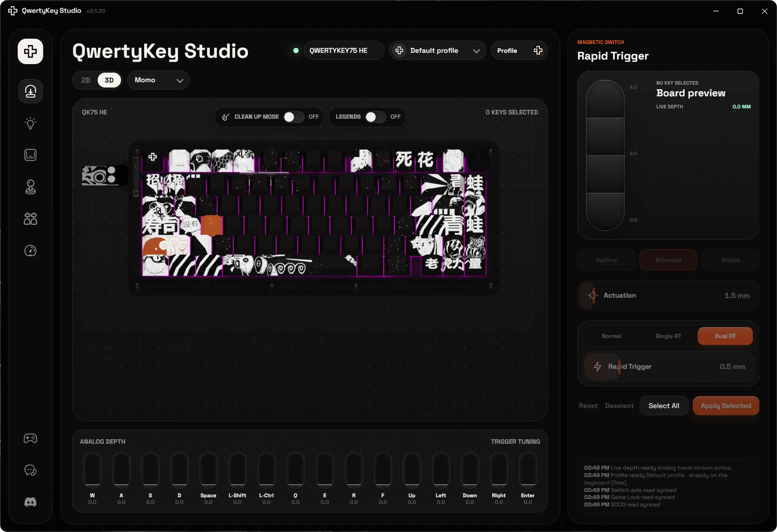This screenshot has height=532, width=777.
Task: Click the Profile button
Action: tap(519, 50)
